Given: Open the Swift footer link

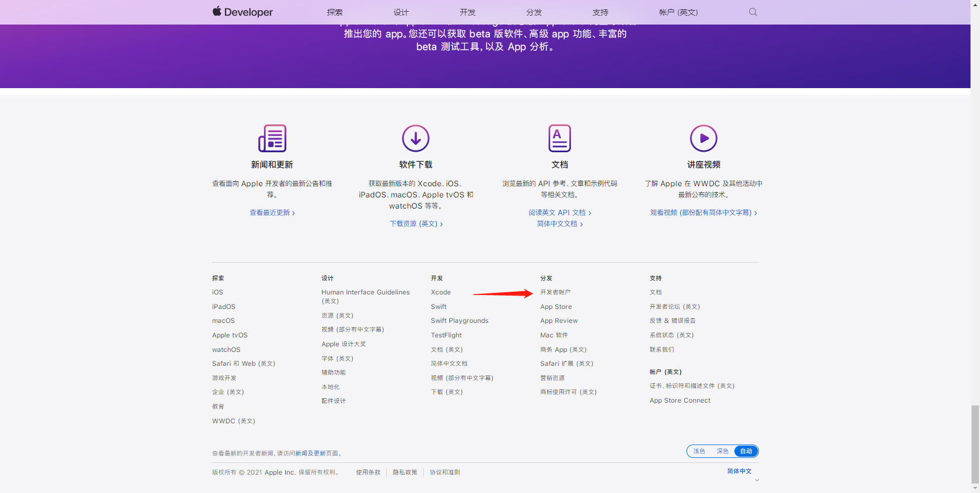Looking at the screenshot, I should 439,307.
